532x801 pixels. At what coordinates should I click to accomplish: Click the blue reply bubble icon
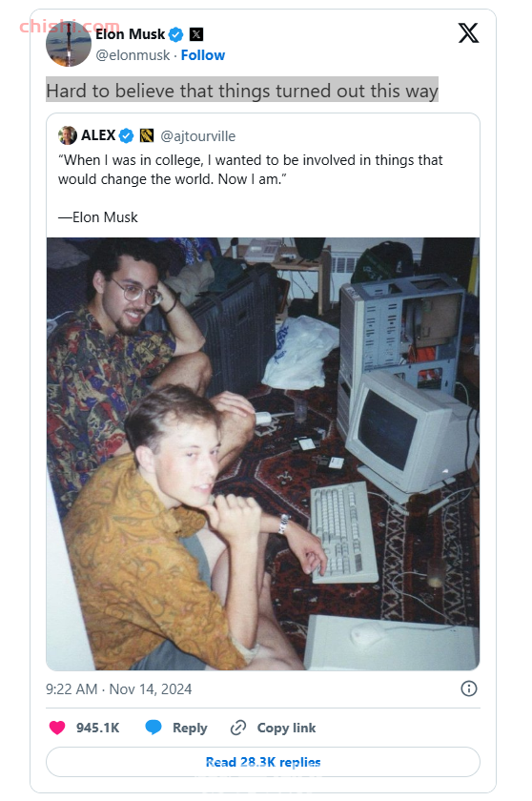(153, 728)
